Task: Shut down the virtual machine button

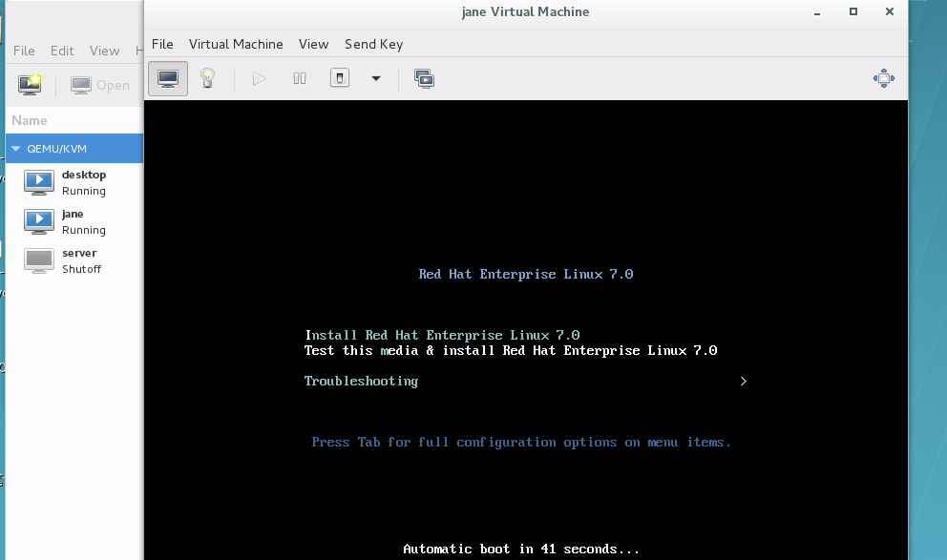Action: coord(340,78)
